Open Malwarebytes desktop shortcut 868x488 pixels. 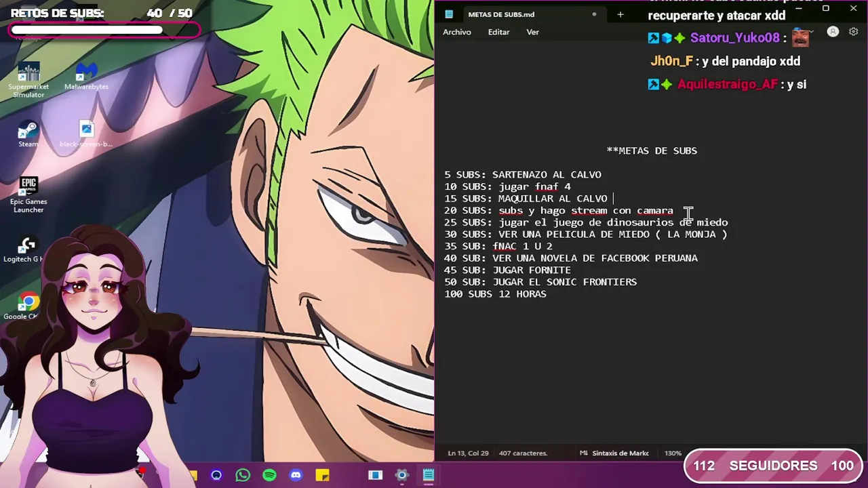click(x=86, y=77)
